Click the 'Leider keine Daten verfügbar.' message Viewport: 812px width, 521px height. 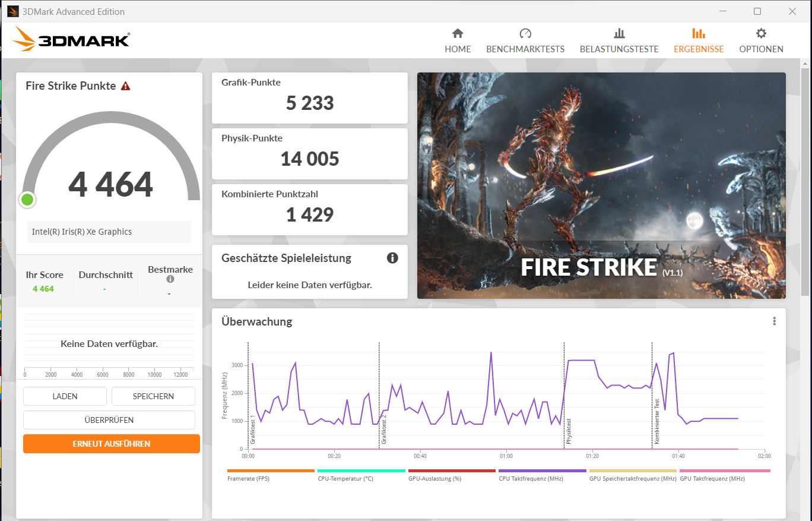pos(310,285)
